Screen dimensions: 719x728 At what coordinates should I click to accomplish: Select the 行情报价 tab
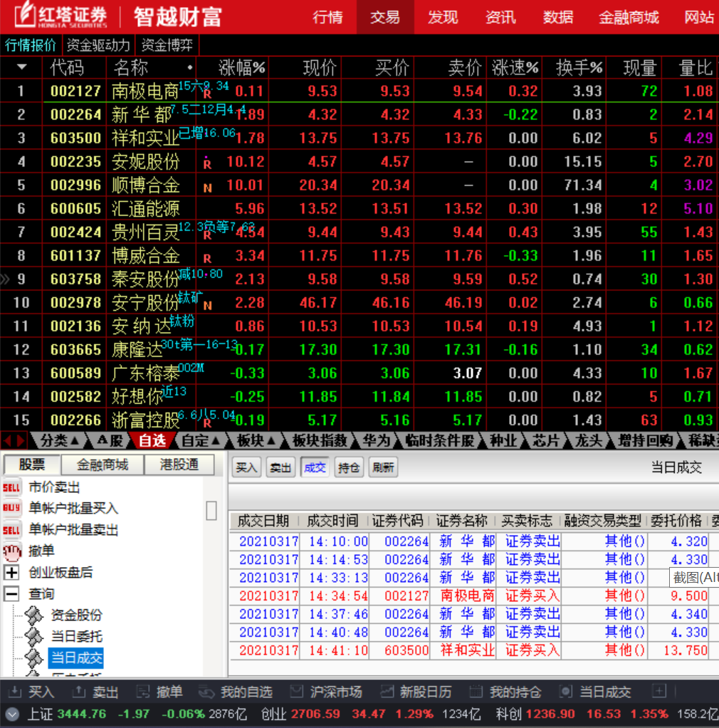pos(31,46)
